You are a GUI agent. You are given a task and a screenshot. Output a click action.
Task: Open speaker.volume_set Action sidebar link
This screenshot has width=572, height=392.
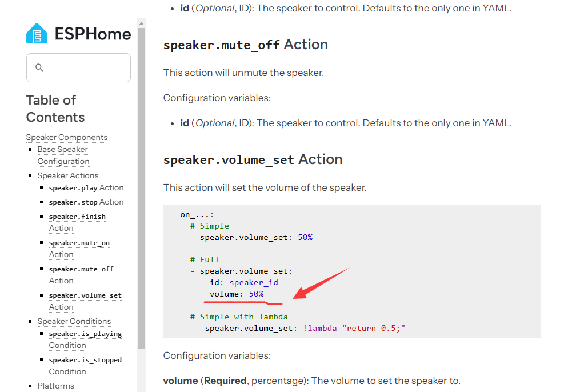85,301
